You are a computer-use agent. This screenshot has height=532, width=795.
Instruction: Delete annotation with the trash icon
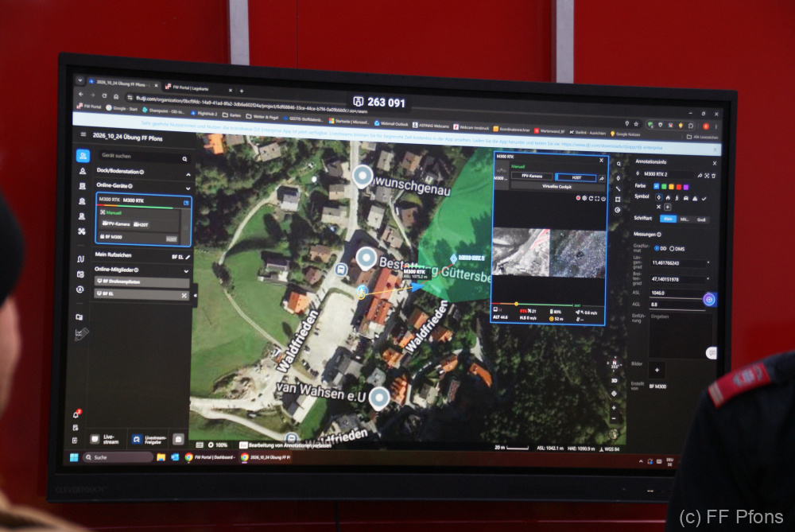coord(713,176)
